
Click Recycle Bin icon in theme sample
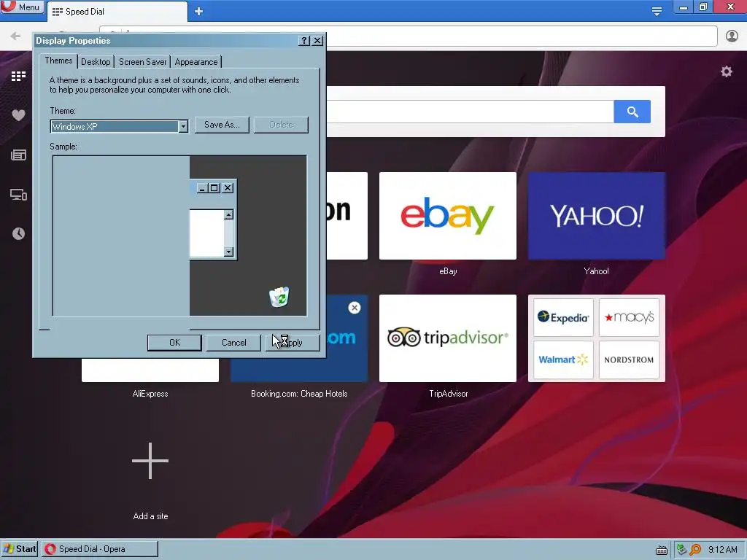pos(279,297)
